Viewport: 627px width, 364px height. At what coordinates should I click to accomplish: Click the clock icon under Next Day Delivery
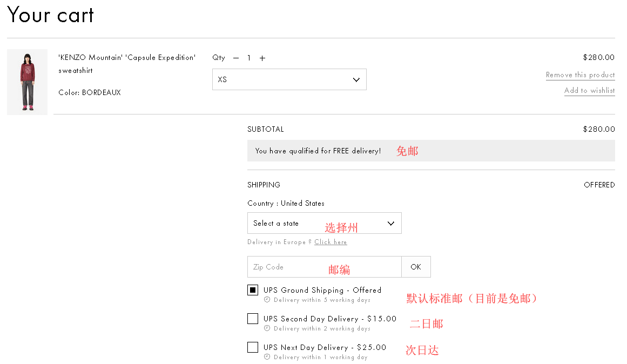pos(267,357)
